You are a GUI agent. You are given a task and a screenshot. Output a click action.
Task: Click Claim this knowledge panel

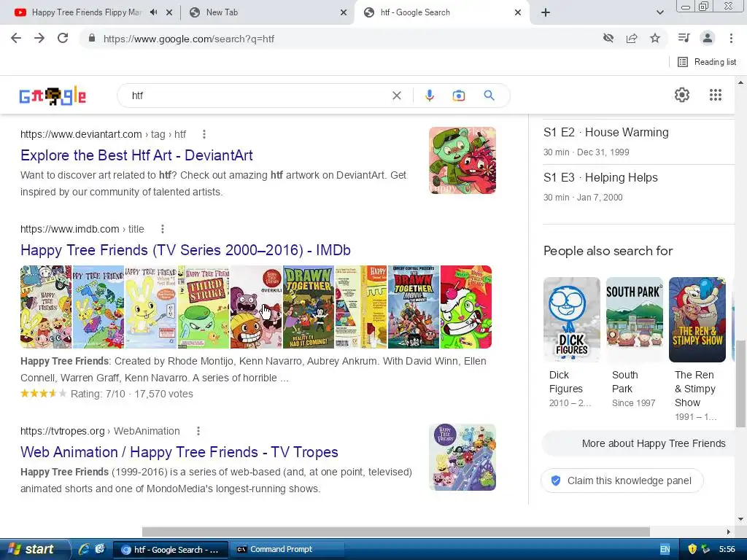click(x=622, y=481)
